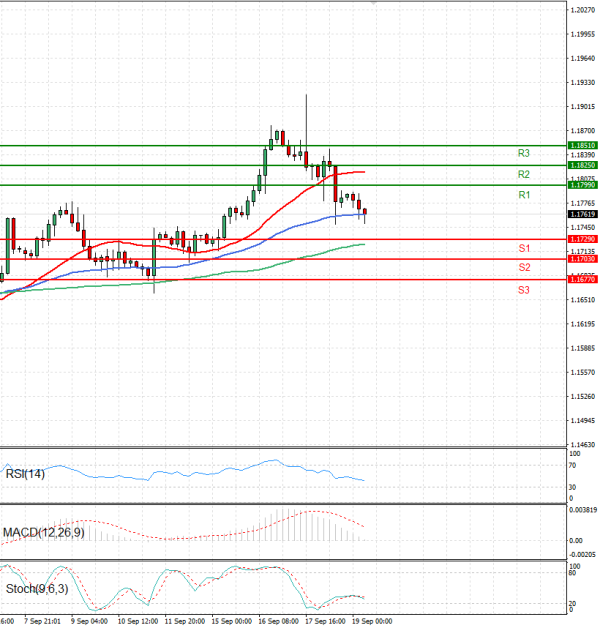Click the 1.20270 price axis value

point(583,10)
